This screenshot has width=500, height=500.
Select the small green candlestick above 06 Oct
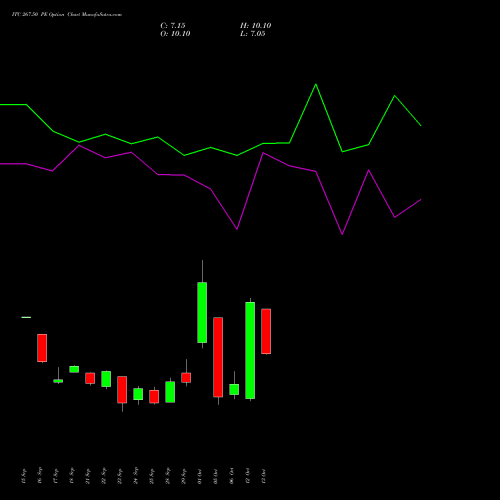coord(234,389)
